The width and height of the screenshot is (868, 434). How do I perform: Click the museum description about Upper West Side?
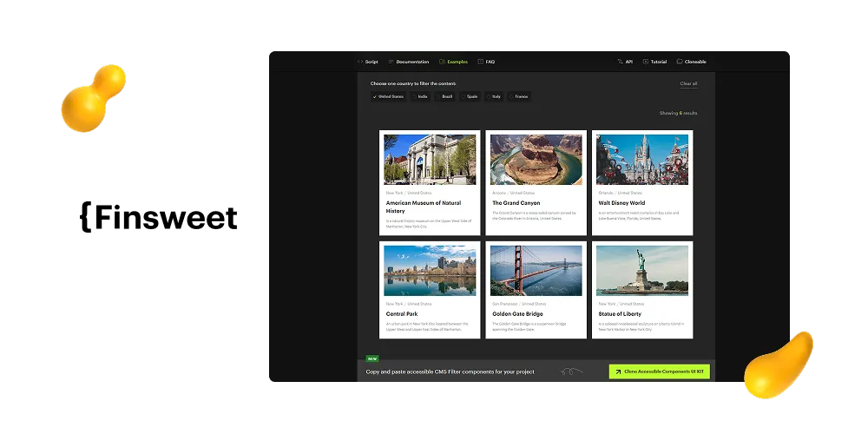click(x=429, y=224)
